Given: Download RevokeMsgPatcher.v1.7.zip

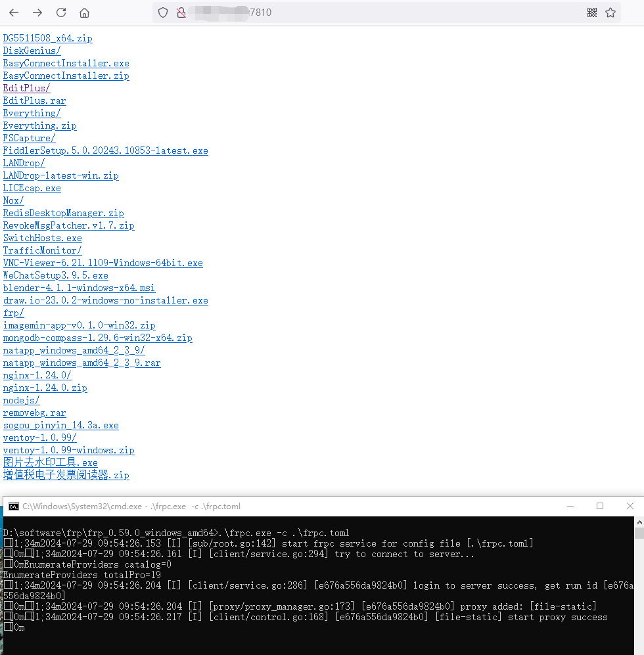Looking at the screenshot, I should pos(68,226).
